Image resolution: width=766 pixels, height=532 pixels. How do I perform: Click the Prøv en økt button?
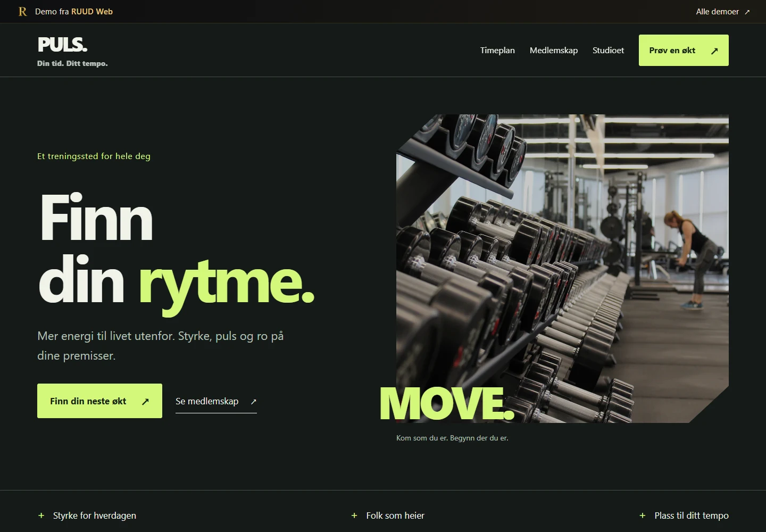tap(684, 51)
